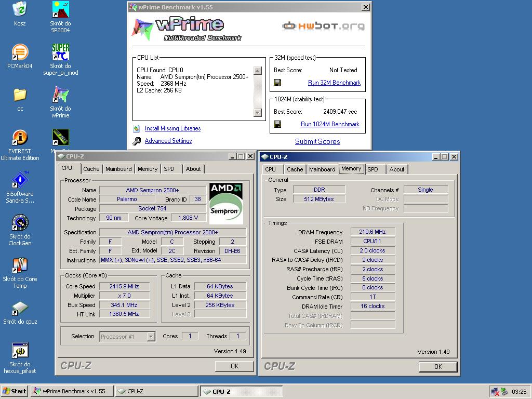
Task: Click the HT Link 1380.5 MHz field
Action: tap(124, 314)
